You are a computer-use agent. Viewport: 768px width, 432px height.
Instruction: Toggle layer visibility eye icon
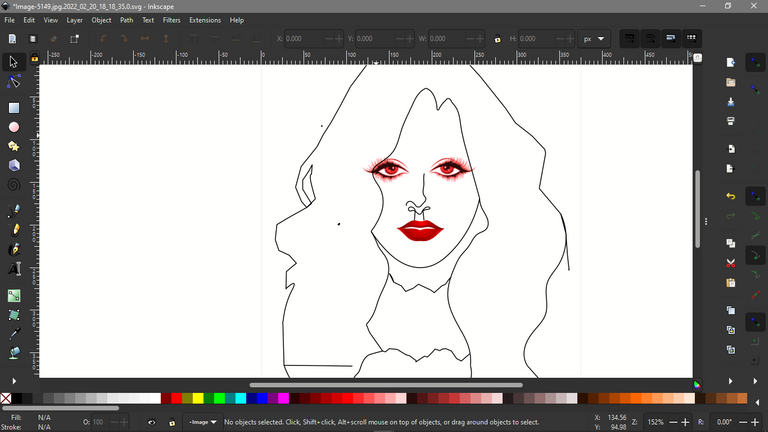tap(152, 422)
